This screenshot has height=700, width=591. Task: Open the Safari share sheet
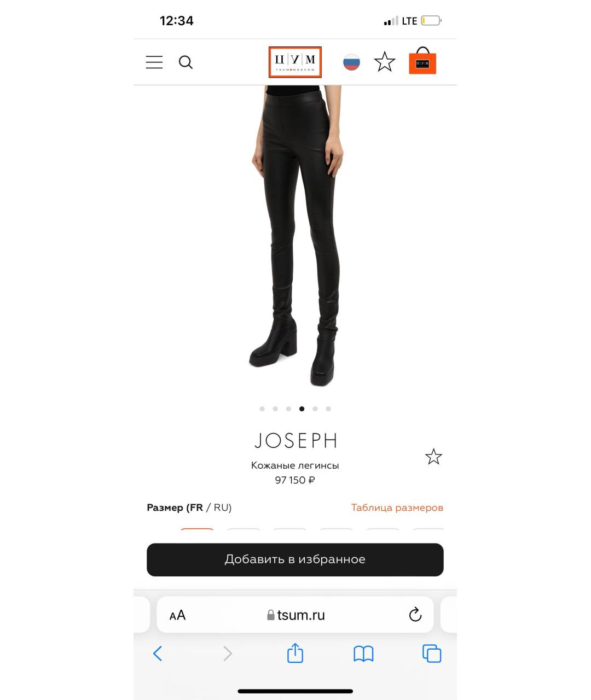[x=295, y=653]
